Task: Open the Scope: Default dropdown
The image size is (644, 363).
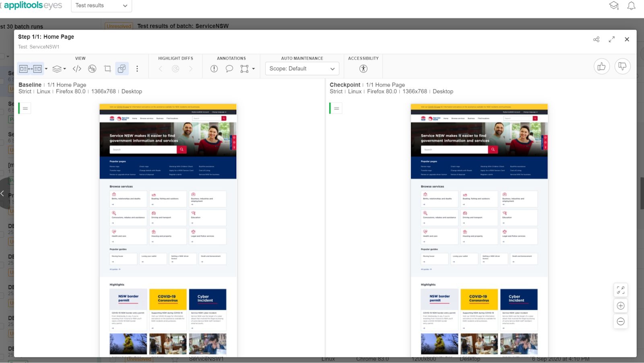Action: click(302, 69)
